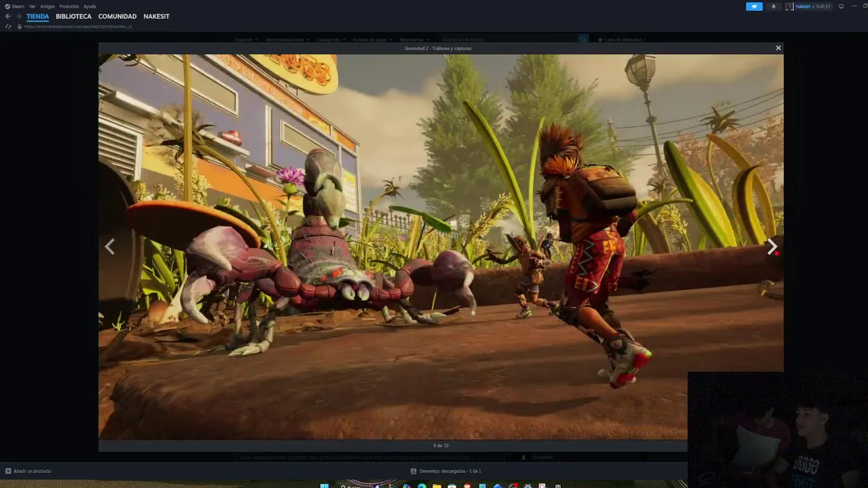Click the store search field
Viewport: 868px width, 488px height.
point(507,40)
